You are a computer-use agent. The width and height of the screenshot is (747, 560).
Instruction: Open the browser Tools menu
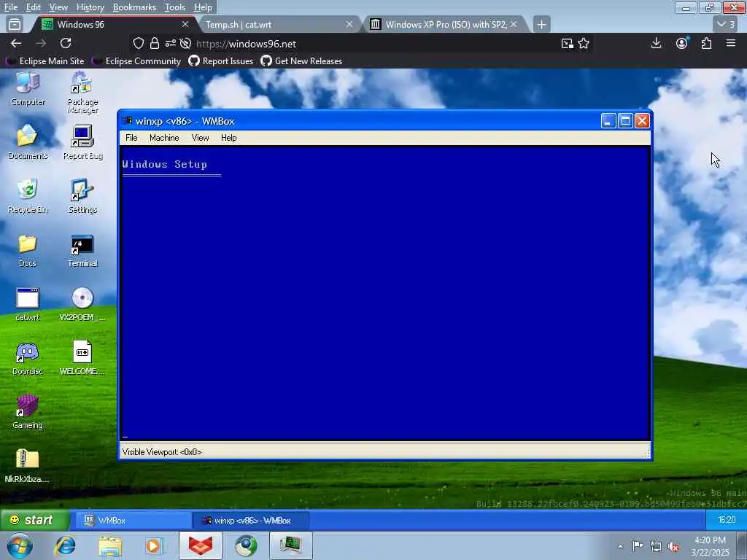pos(175,7)
